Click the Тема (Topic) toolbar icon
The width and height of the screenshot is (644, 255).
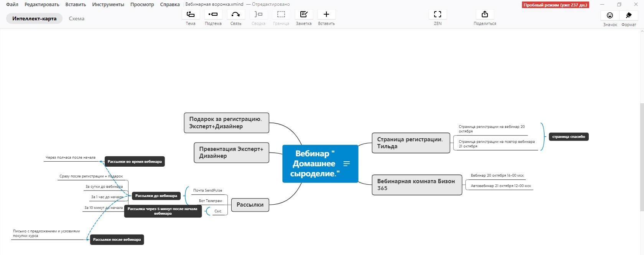[x=190, y=15]
